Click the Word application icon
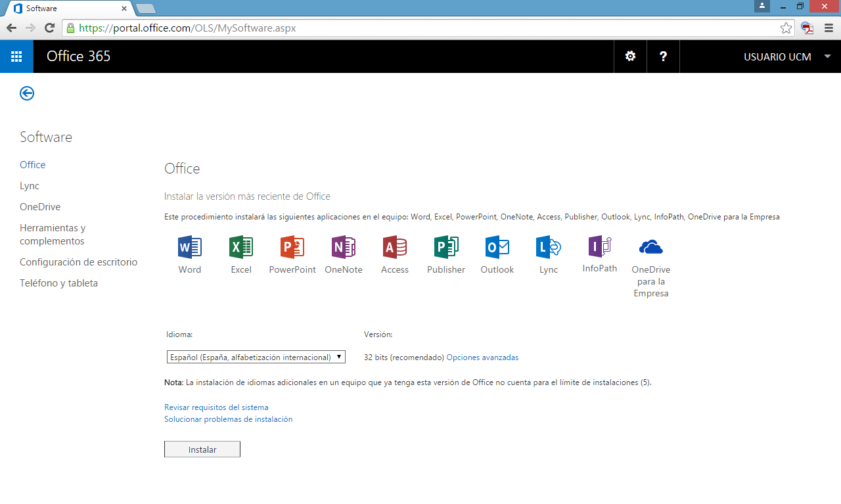 click(190, 248)
